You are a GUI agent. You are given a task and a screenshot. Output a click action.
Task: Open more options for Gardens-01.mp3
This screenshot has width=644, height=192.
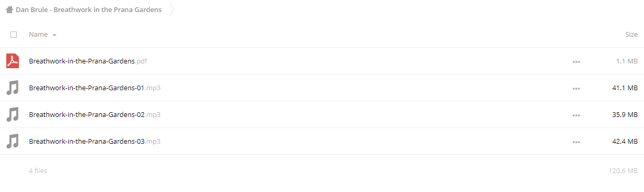pos(576,88)
